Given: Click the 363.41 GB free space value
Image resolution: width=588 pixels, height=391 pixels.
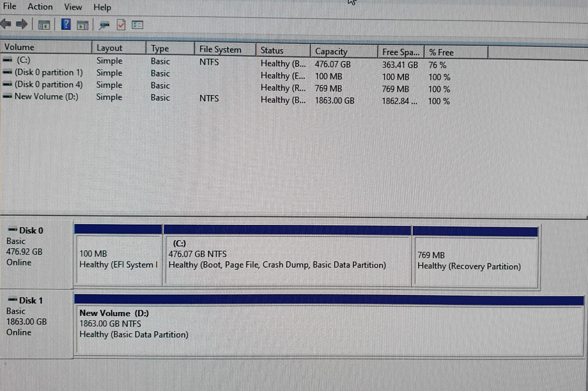Looking at the screenshot, I should coord(400,65).
